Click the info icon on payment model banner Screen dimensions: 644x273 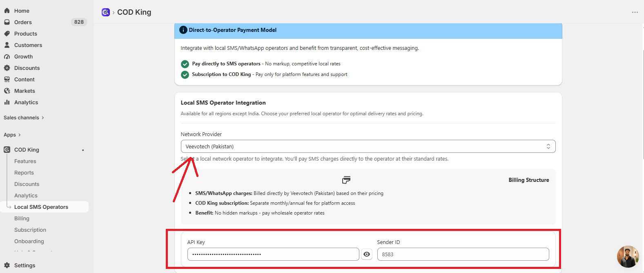pyautogui.click(x=183, y=30)
